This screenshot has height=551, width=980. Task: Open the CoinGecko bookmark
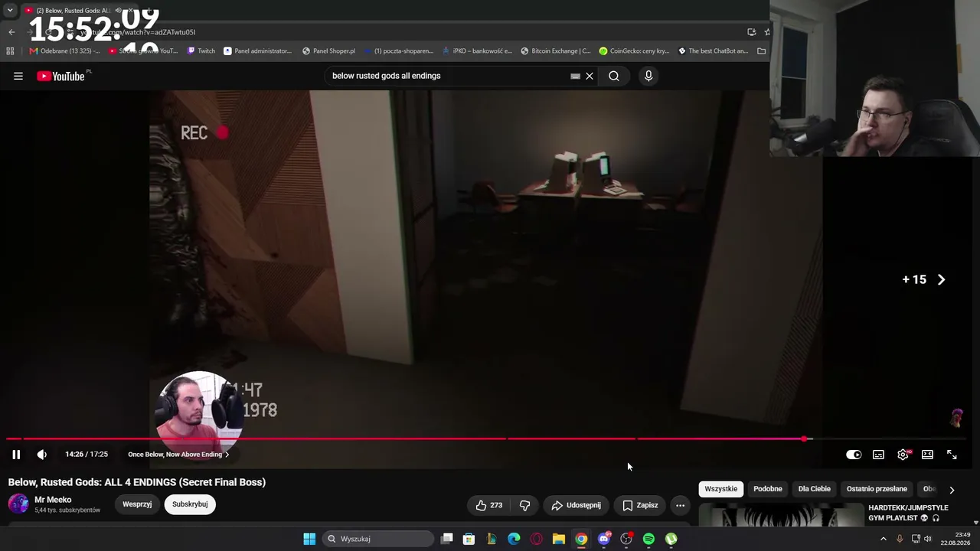pos(634,51)
